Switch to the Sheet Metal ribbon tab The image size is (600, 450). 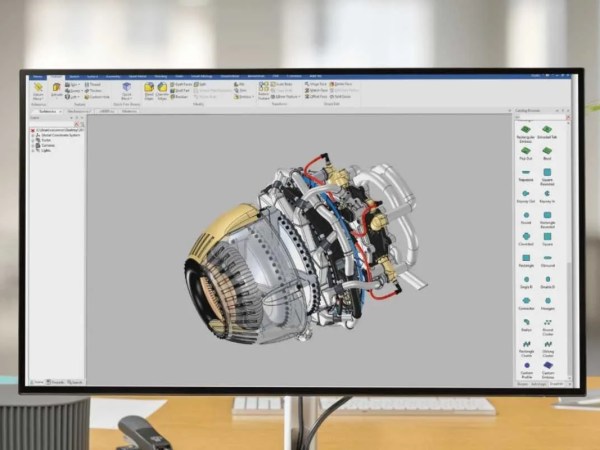coord(137,77)
